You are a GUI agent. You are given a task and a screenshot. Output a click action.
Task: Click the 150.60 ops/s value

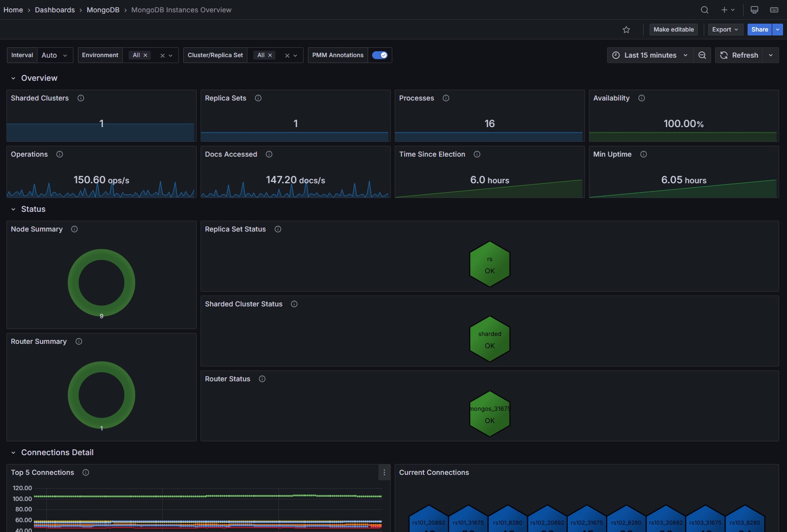(102, 180)
